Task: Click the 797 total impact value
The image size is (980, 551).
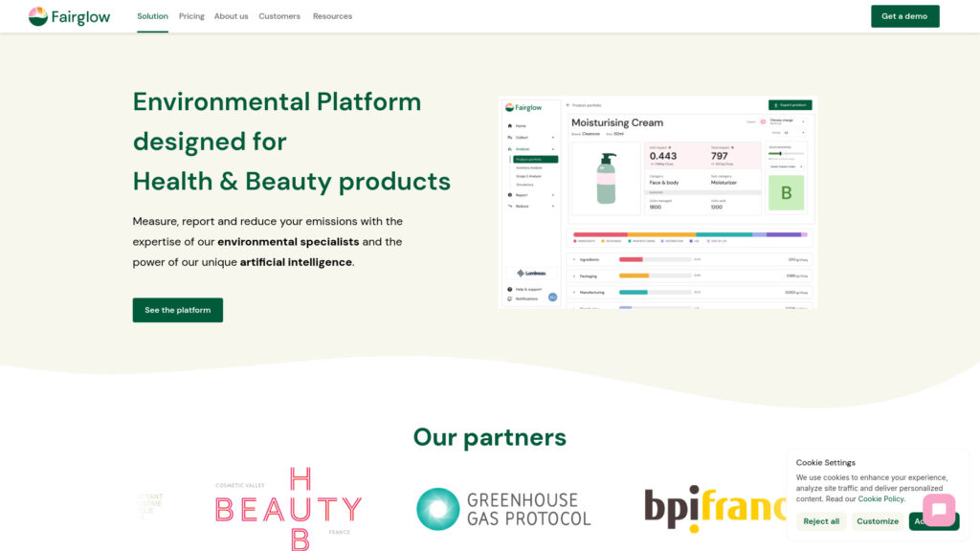Action: [x=720, y=156]
